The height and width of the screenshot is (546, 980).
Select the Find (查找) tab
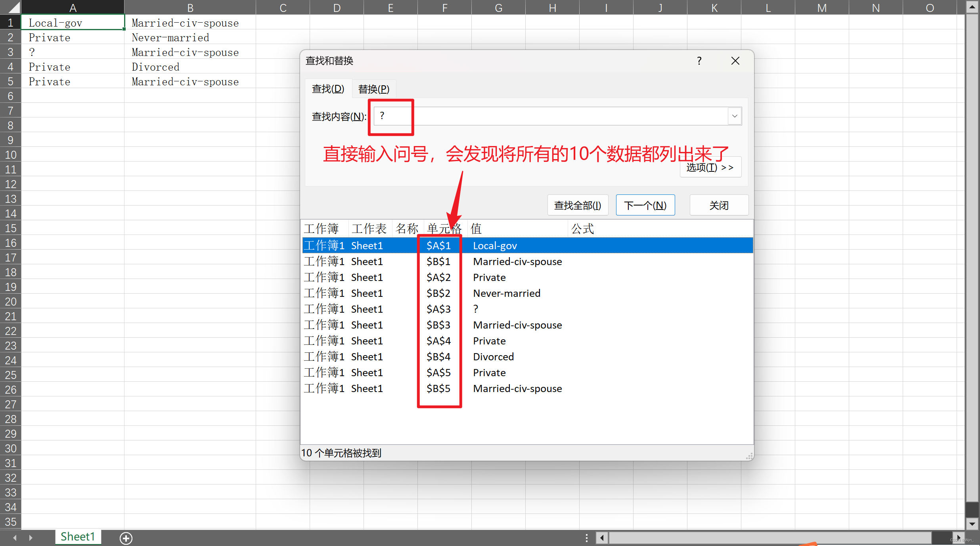click(x=328, y=89)
